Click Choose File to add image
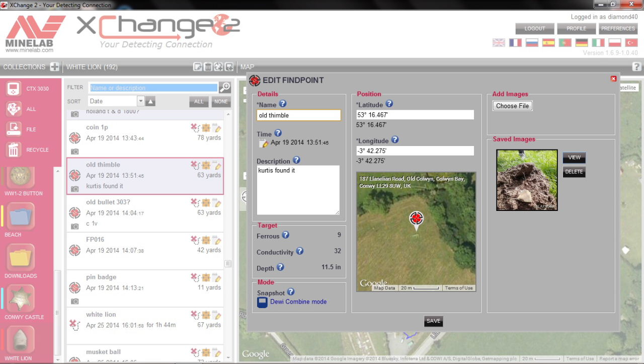 (513, 106)
